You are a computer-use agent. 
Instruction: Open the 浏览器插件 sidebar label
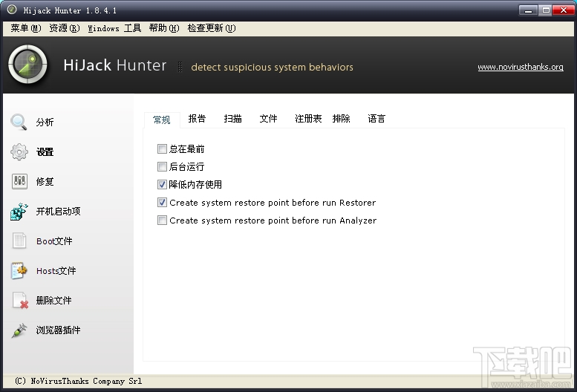click(58, 330)
